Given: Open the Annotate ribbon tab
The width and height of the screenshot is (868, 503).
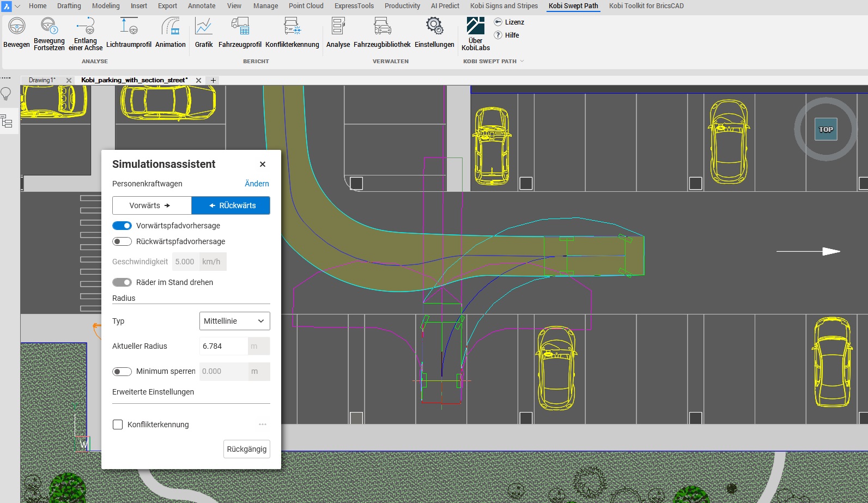Looking at the screenshot, I should pos(202,6).
